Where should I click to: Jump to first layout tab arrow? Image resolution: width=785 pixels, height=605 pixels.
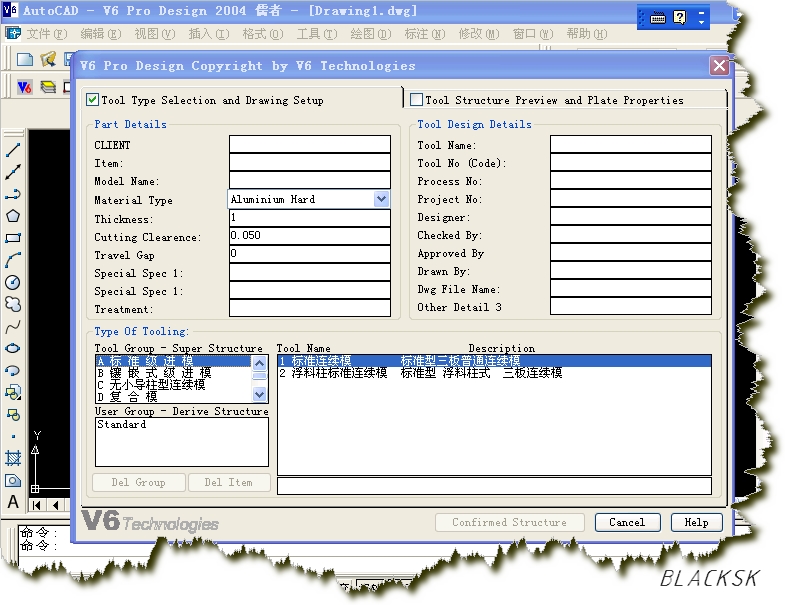(x=37, y=505)
